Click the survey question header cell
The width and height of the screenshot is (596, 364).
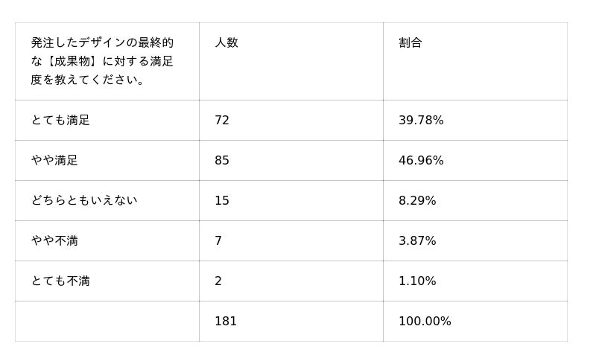(102, 61)
